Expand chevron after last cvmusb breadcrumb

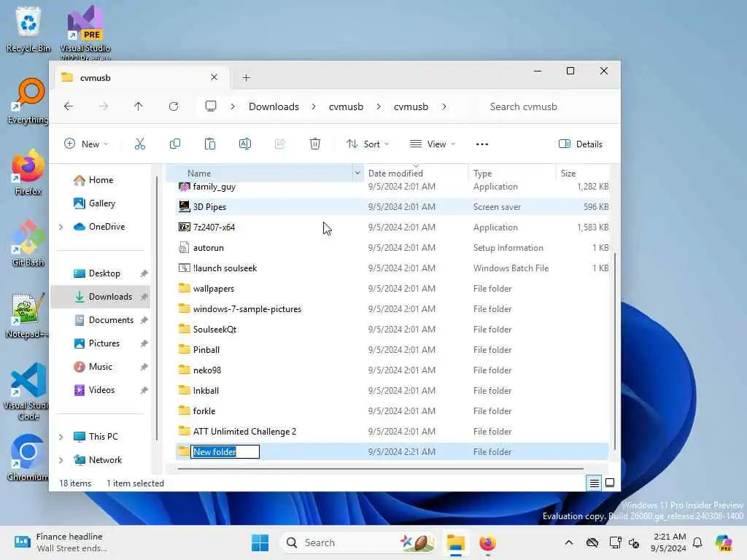coord(444,106)
